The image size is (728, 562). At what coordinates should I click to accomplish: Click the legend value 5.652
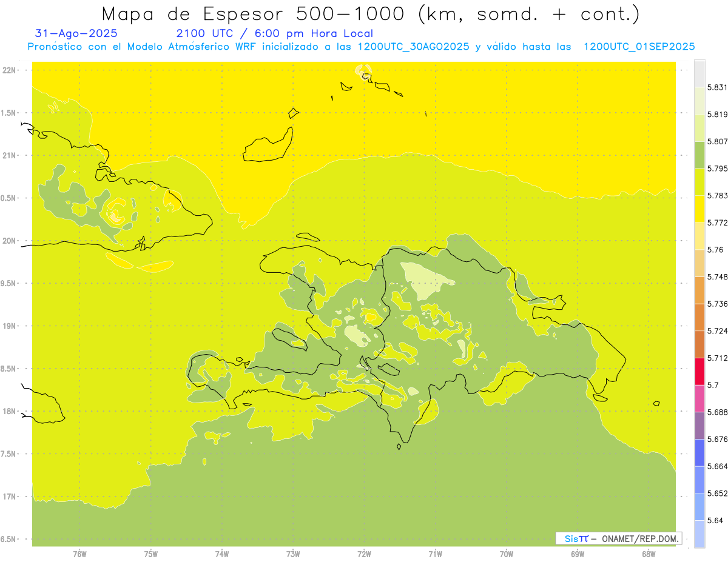pyautogui.click(x=718, y=493)
